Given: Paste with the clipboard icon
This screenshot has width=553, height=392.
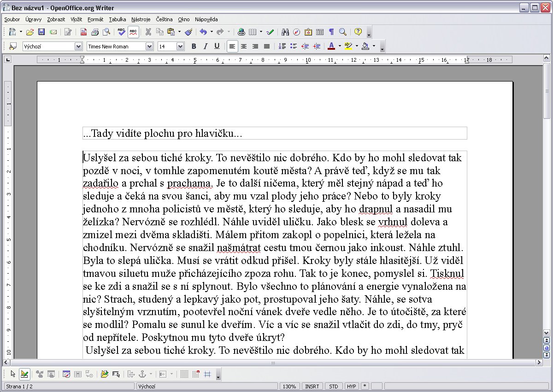Looking at the screenshot, I should [x=171, y=32].
